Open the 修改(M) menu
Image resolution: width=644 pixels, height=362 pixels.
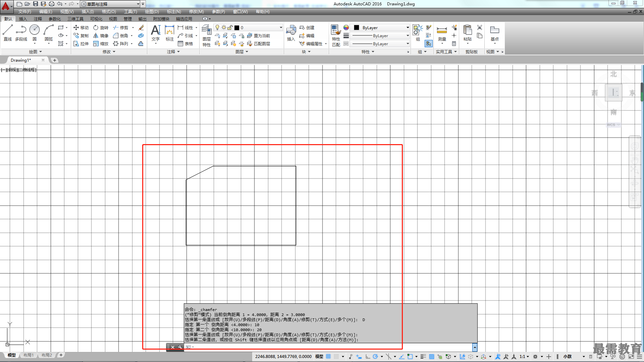point(196,12)
